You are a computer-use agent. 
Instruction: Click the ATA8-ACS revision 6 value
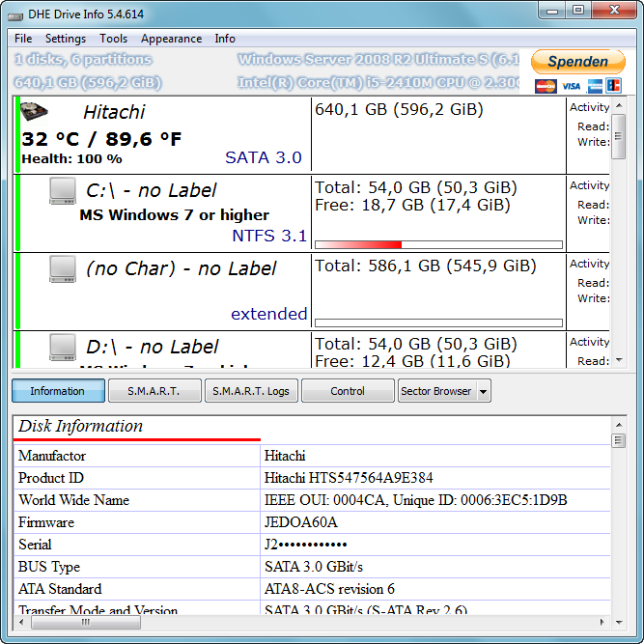pyautogui.click(x=329, y=589)
